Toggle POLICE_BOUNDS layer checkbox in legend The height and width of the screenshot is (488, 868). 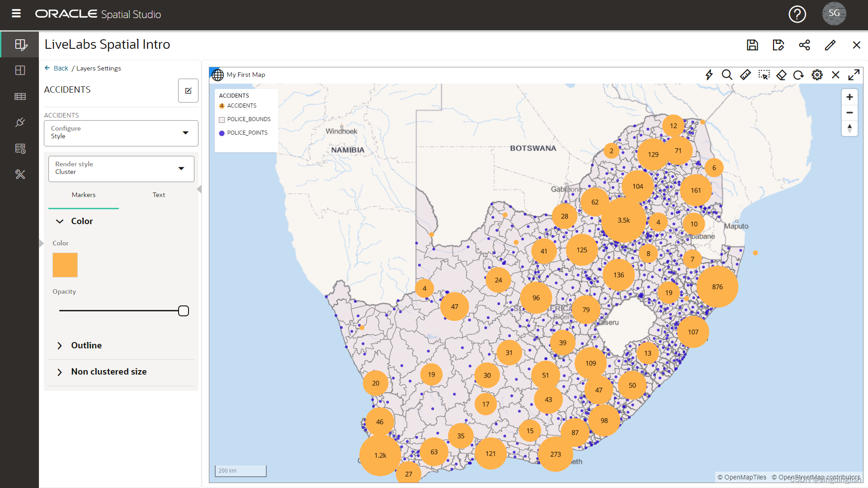click(x=222, y=120)
